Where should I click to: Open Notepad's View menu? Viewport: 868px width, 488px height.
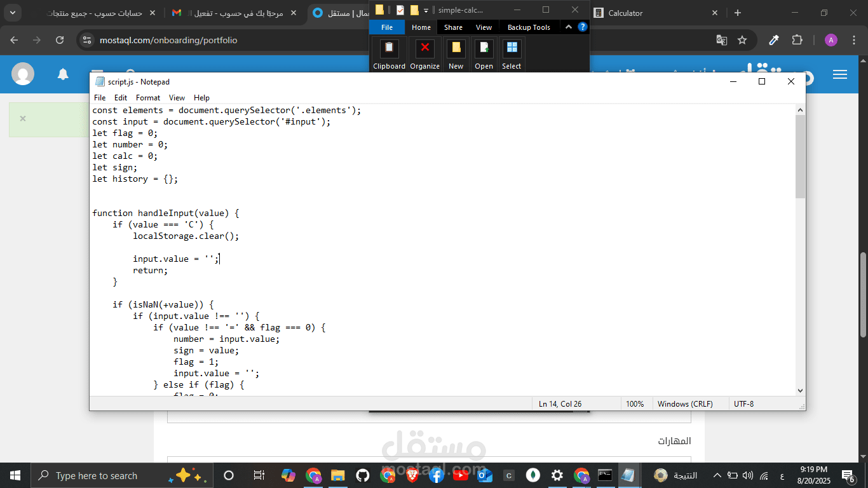(x=177, y=98)
